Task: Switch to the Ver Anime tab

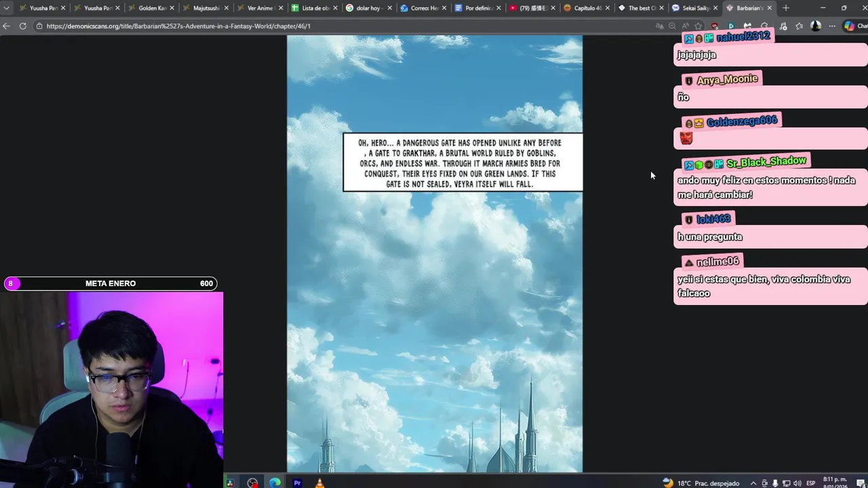Action: pyautogui.click(x=260, y=8)
